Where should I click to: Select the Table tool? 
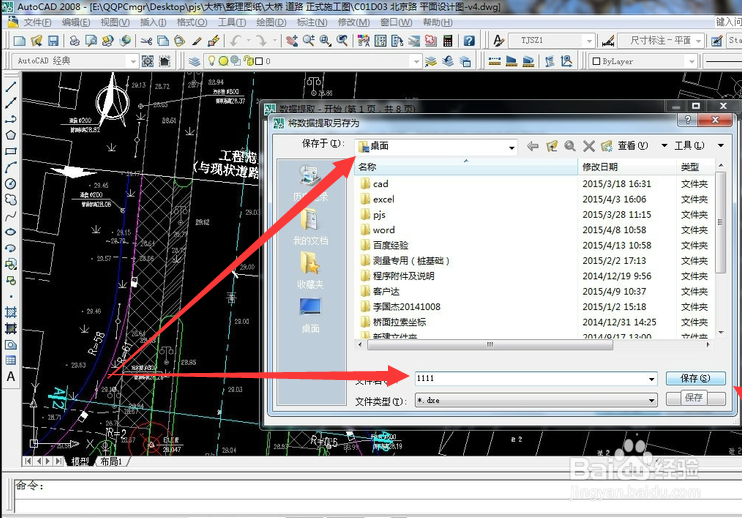(10, 360)
